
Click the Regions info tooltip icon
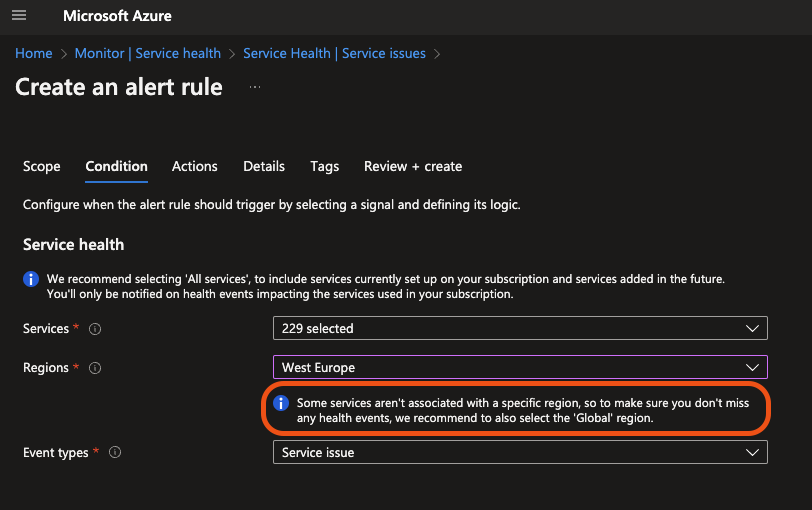pos(95,368)
